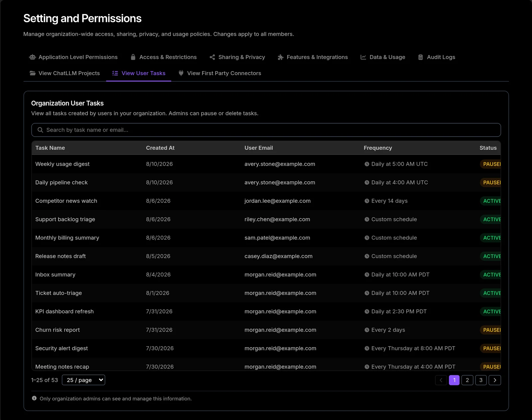The width and height of the screenshot is (532, 420).
Task: Click the 8/4/2026 created date
Action: [158, 275]
